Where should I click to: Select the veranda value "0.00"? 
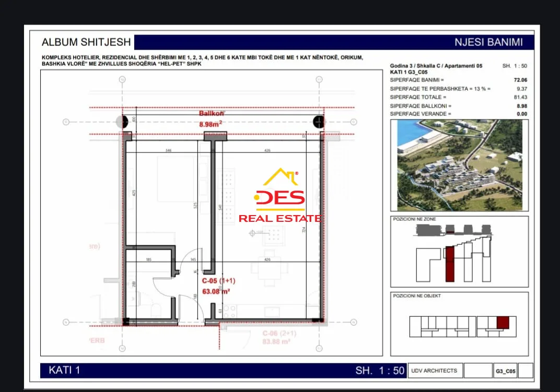(x=522, y=114)
